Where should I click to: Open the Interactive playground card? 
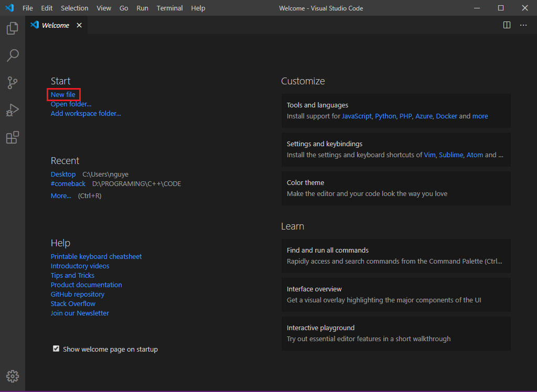tap(396, 333)
